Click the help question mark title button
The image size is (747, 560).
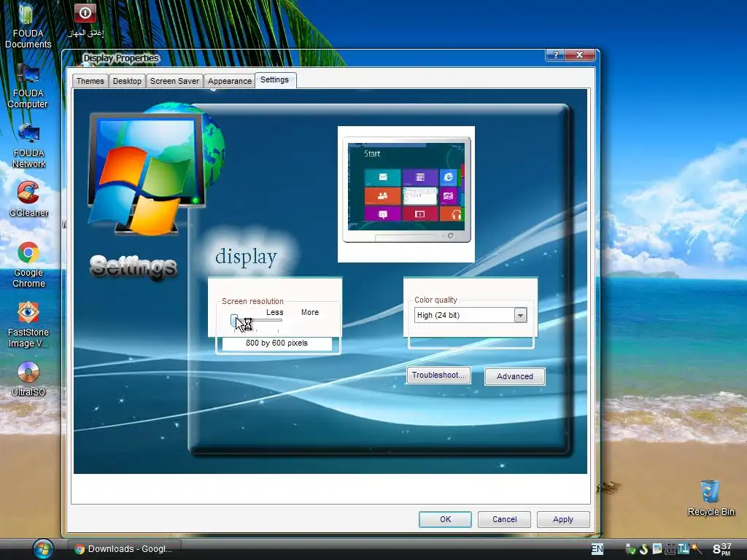pyautogui.click(x=555, y=55)
